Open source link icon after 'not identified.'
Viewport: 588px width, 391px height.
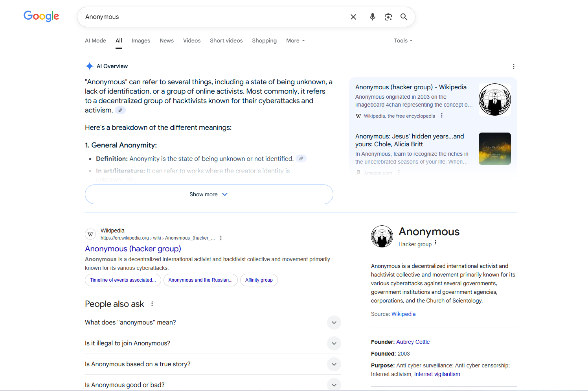pos(301,159)
